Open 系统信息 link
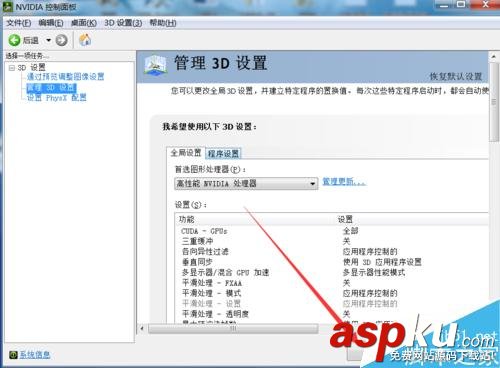This screenshot has width=500, height=368. tap(35, 355)
